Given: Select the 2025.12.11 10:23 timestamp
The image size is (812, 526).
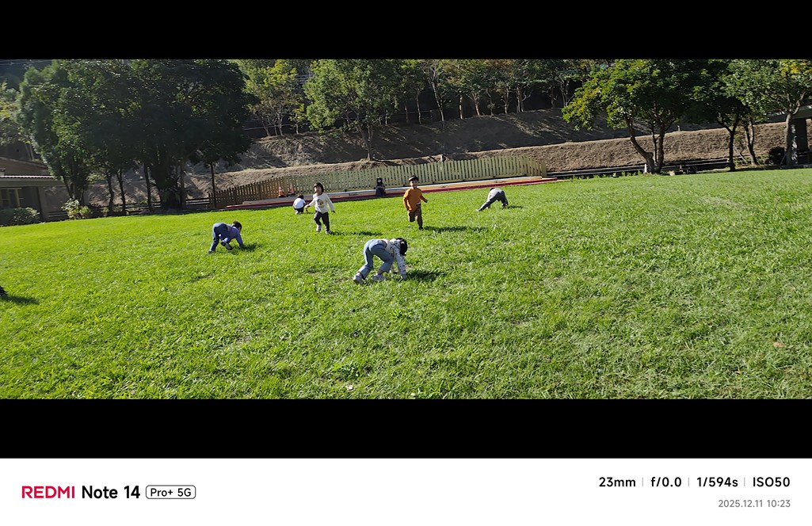Looking at the screenshot, I should click(754, 503).
